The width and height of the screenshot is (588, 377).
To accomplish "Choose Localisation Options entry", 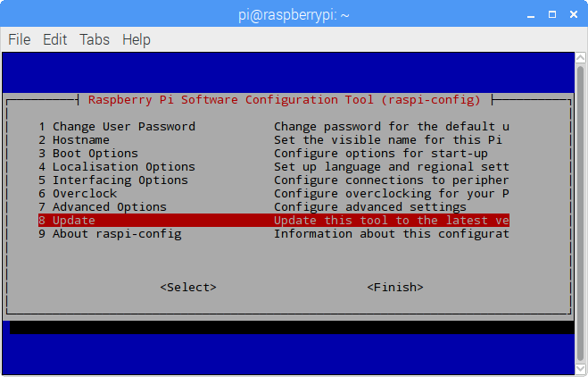I will [x=273, y=167].
